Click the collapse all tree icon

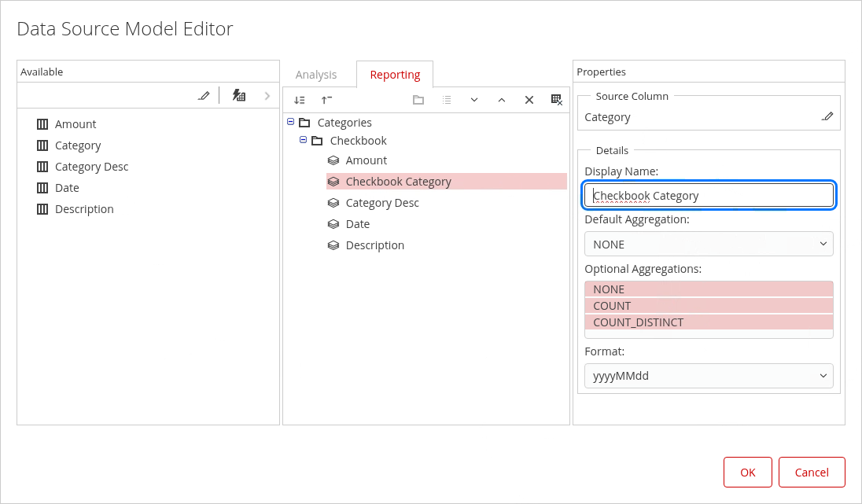tap(326, 100)
